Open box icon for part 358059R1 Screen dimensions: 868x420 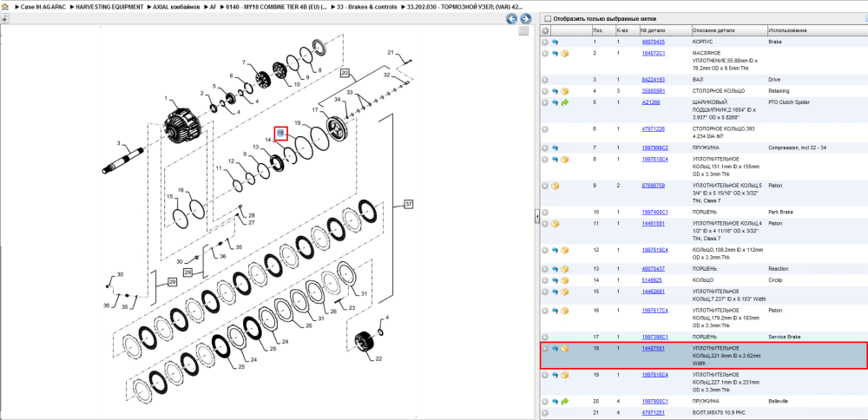(565, 91)
